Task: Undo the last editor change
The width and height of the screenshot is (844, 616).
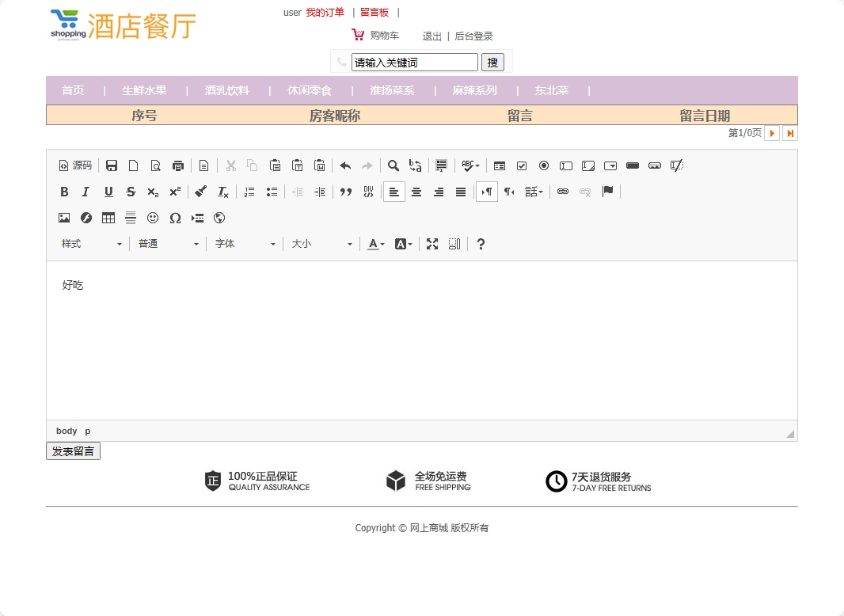Action: (345, 165)
